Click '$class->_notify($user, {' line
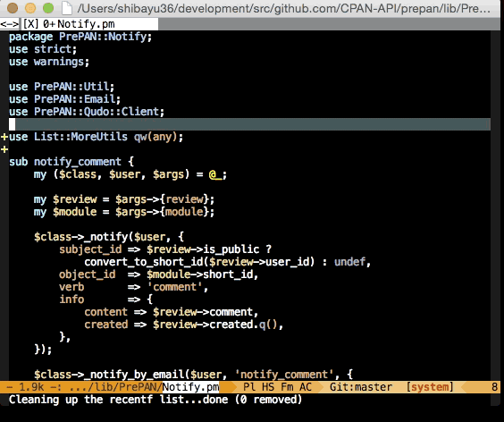The height and width of the screenshot is (422, 504). click(x=109, y=237)
